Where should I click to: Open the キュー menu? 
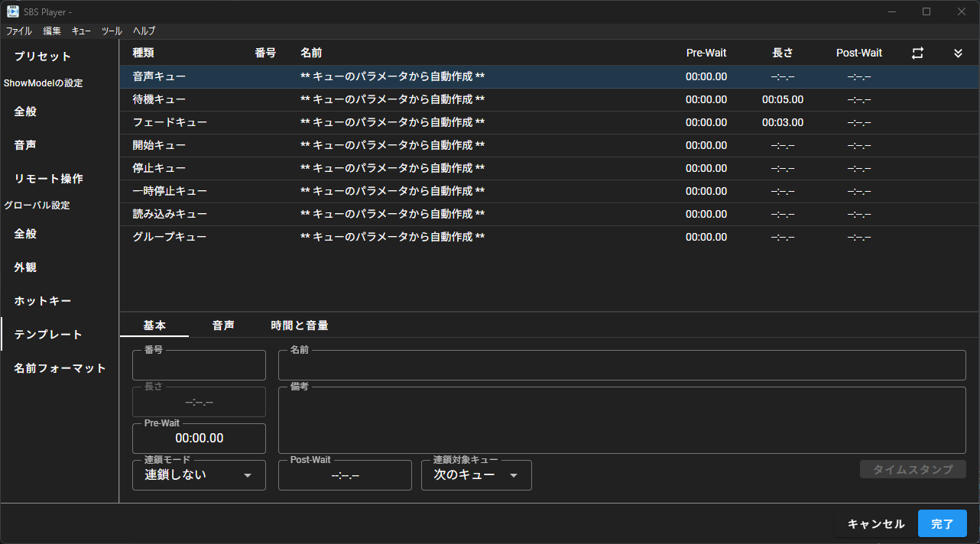click(80, 31)
